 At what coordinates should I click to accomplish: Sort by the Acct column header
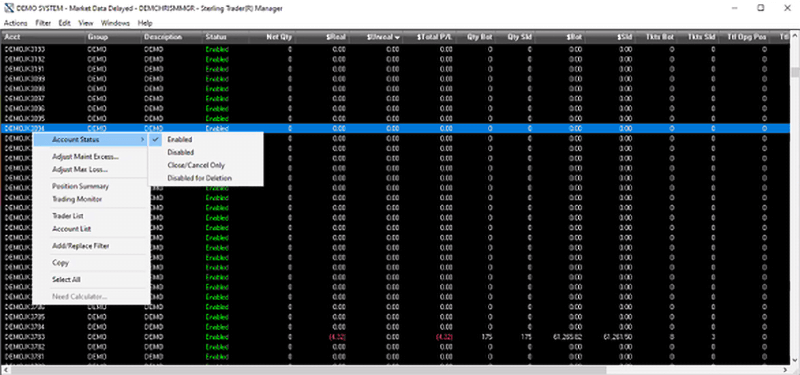coord(43,37)
